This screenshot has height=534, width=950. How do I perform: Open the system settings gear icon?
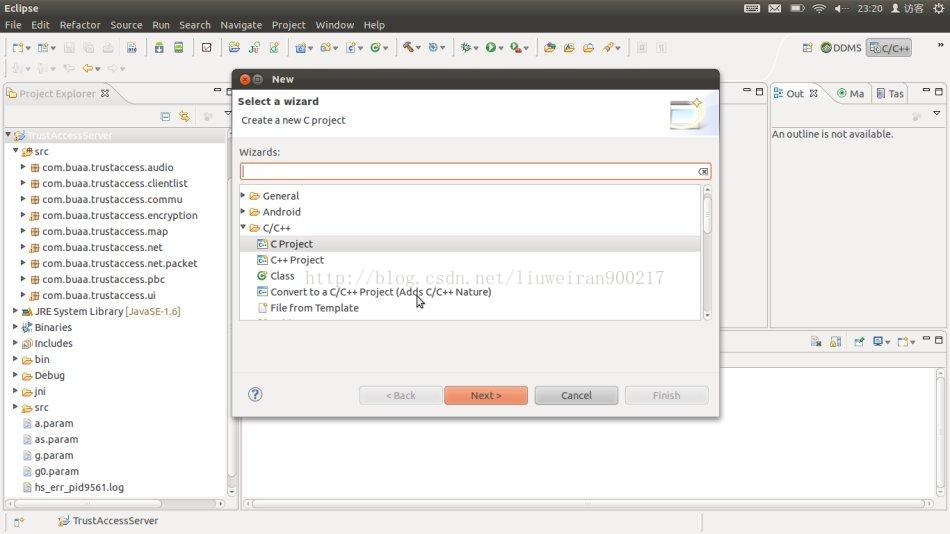[938, 8]
